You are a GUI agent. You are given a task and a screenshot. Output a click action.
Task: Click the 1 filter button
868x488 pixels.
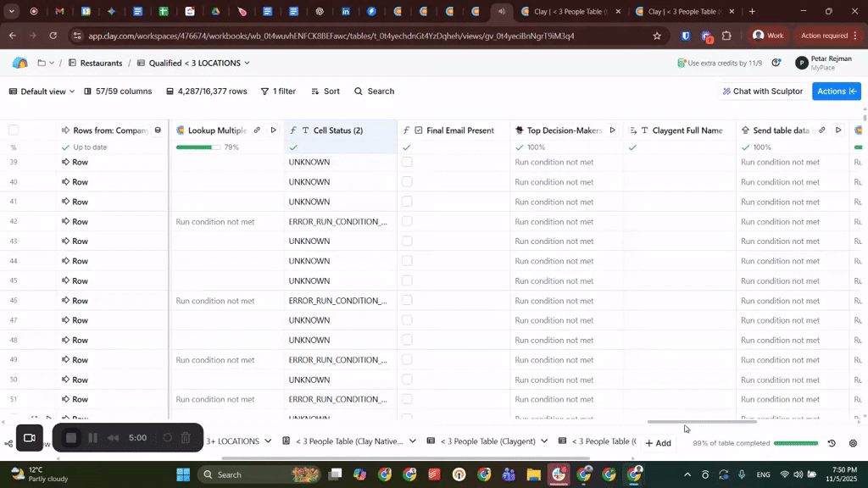pyautogui.click(x=278, y=91)
